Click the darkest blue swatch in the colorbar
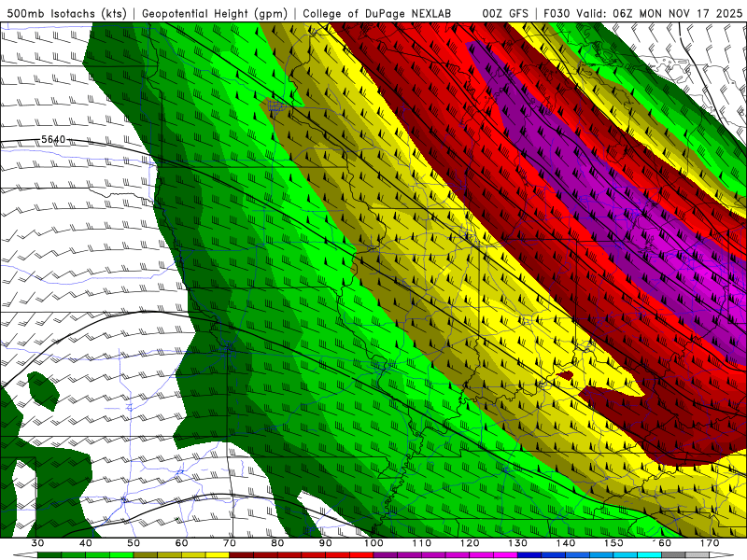Image resolution: width=747 pixels, height=560 pixels. pos(529,555)
